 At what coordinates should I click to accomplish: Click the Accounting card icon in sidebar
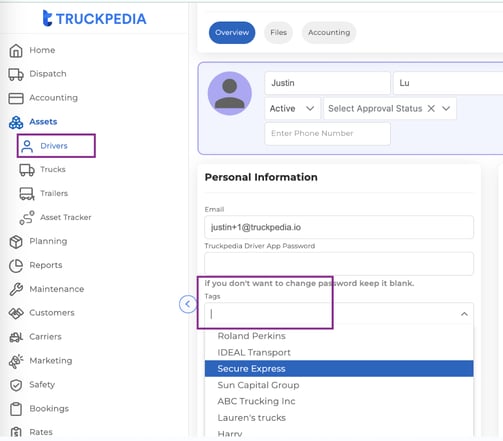[16, 98]
